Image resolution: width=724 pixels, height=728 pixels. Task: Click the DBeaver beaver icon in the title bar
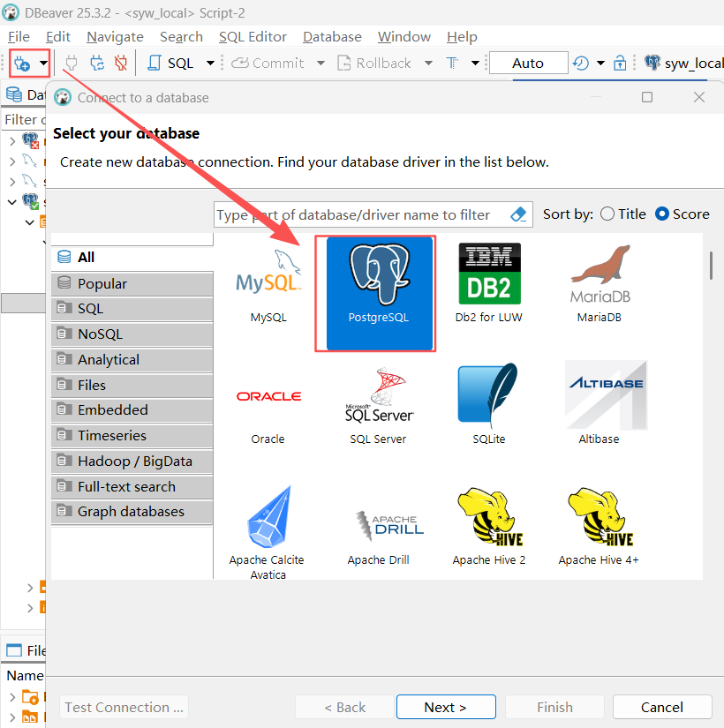[x=11, y=12]
